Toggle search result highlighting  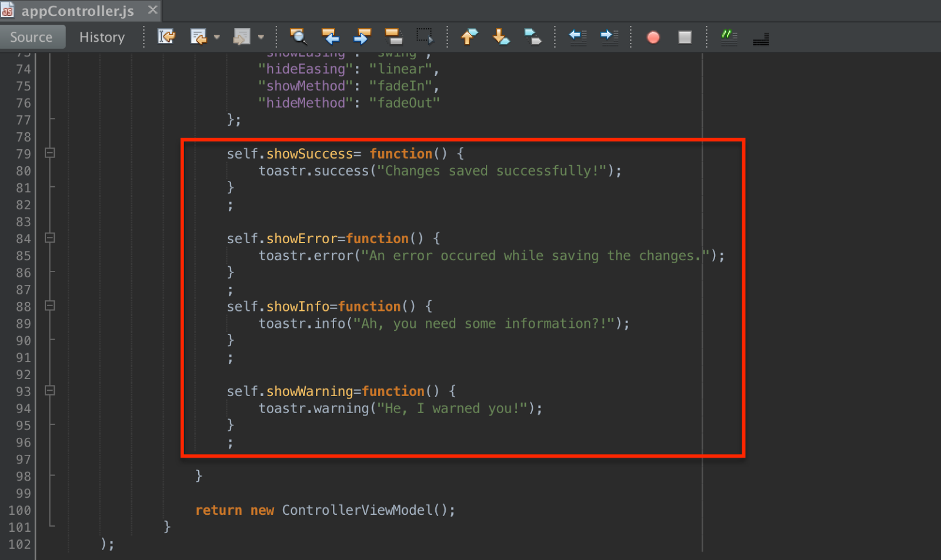coord(393,36)
